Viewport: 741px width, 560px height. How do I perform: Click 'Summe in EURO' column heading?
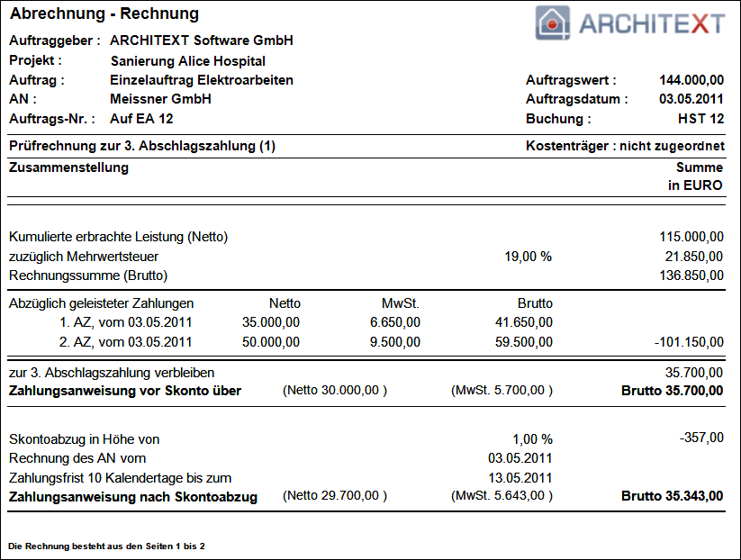[695, 176]
